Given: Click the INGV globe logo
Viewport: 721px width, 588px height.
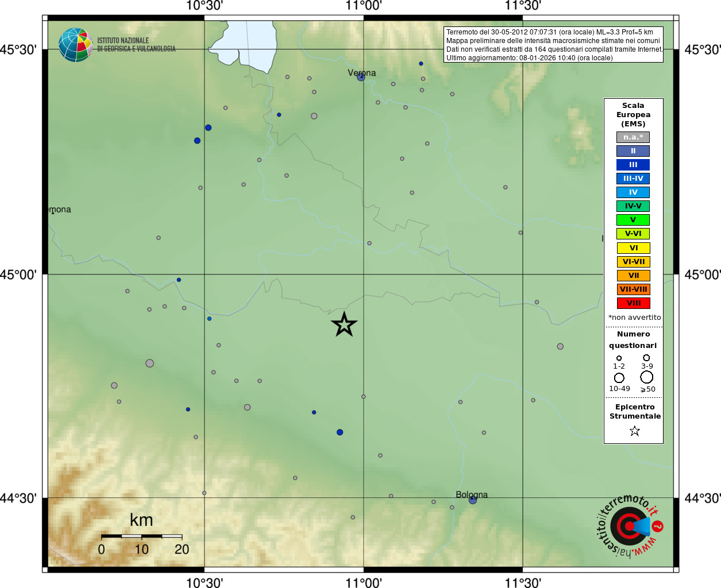Looking at the screenshot, I should pos(76,45).
